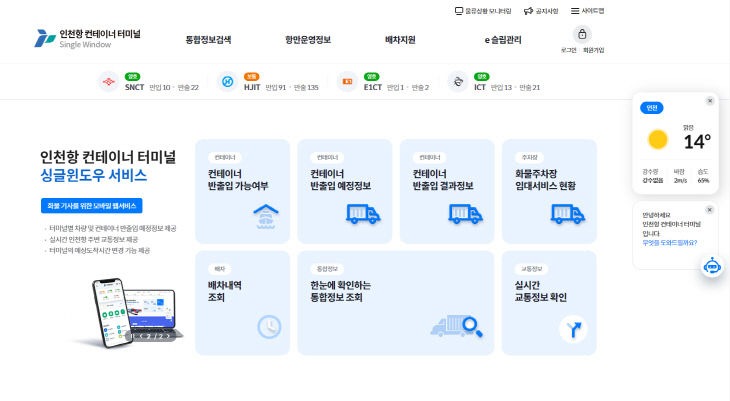Click the E1CT terminal logo icon
The width and height of the screenshot is (730, 401).
tap(347, 82)
